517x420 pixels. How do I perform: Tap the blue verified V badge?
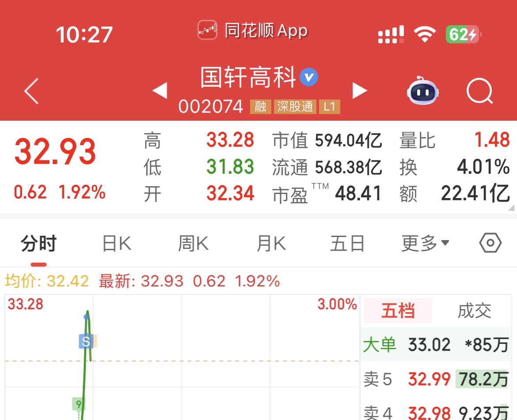[x=309, y=77]
